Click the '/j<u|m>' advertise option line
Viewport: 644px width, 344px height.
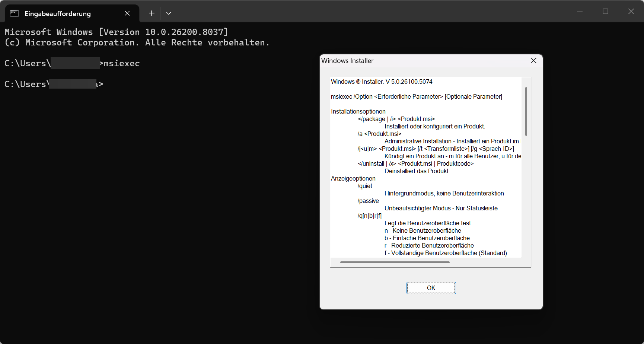(x=436, y=149)
